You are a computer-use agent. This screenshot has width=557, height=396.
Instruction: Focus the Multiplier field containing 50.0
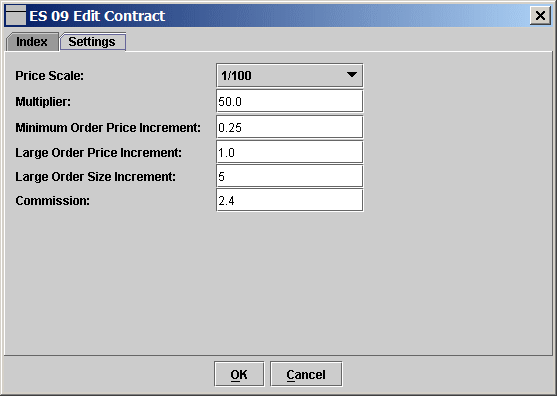coord(290,101)
